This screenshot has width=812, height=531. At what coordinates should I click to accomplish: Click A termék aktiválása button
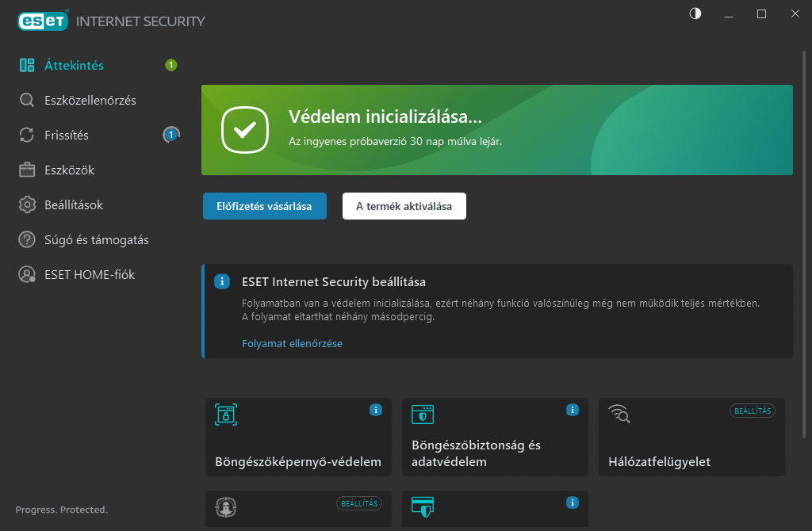[x=404, y=206]
